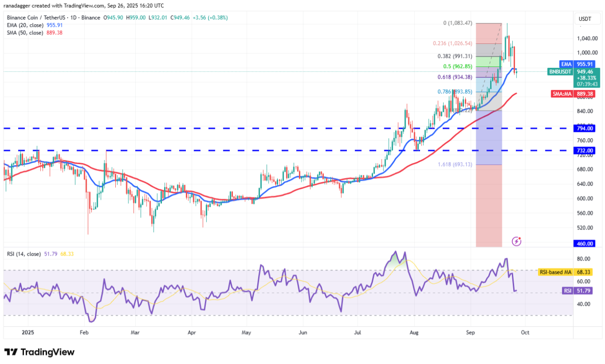The width and height of the screenshot is (605, 364).
Task: Click the Apr label on the time axis
Action: point(191,332)
